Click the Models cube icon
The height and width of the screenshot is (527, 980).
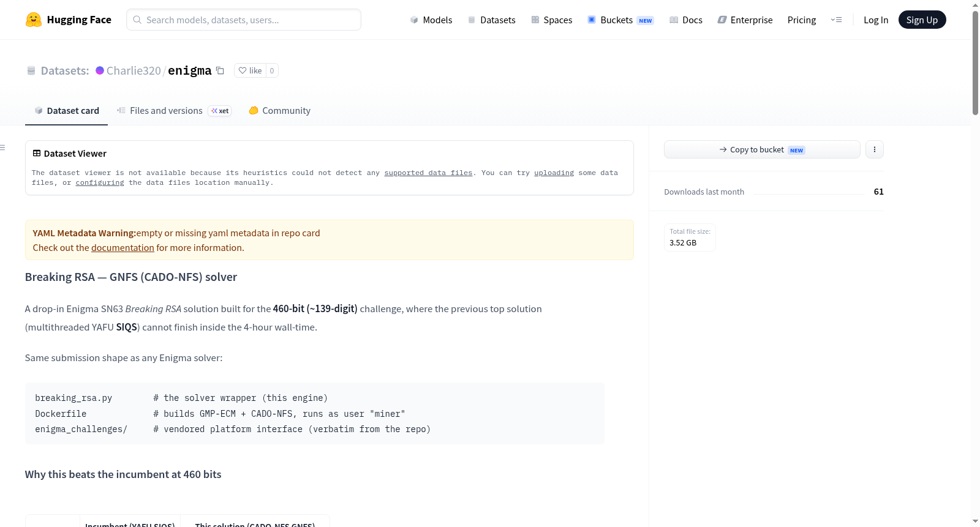tap(414, 20)
